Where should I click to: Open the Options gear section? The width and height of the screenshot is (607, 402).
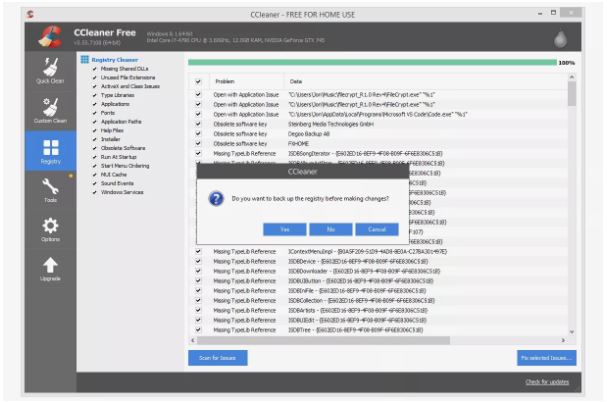50,230
